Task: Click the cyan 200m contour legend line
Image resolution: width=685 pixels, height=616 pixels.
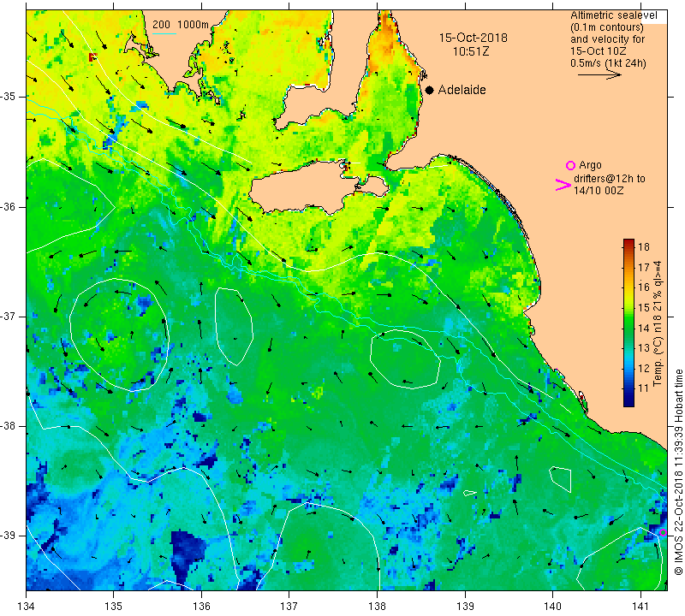Action: pyautogui.click(x=164, y=33)
